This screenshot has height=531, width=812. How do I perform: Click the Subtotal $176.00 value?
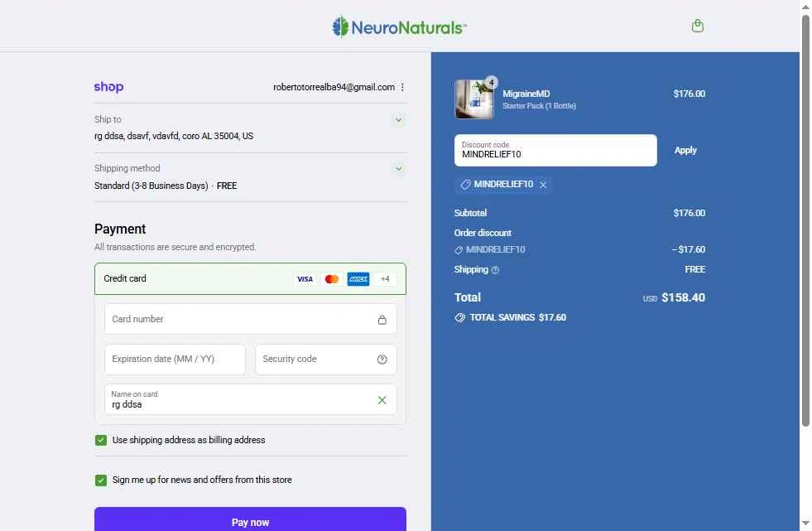[689, 213]
